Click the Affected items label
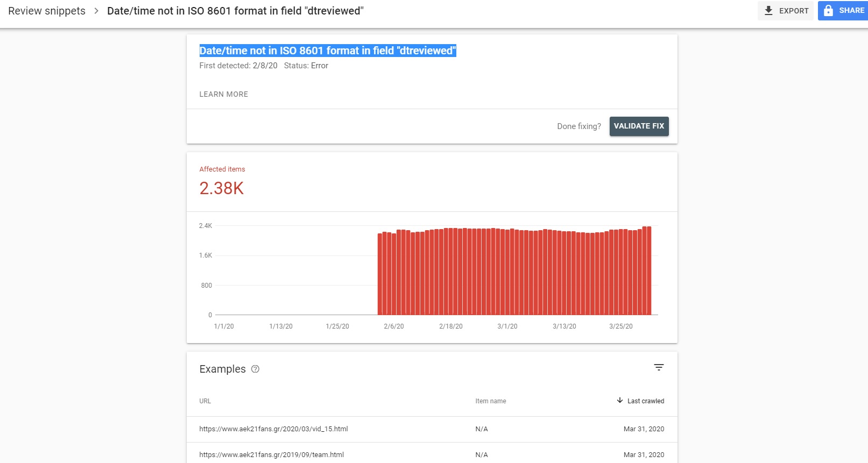The image size is (868, 463). click(x=222, y=169)
